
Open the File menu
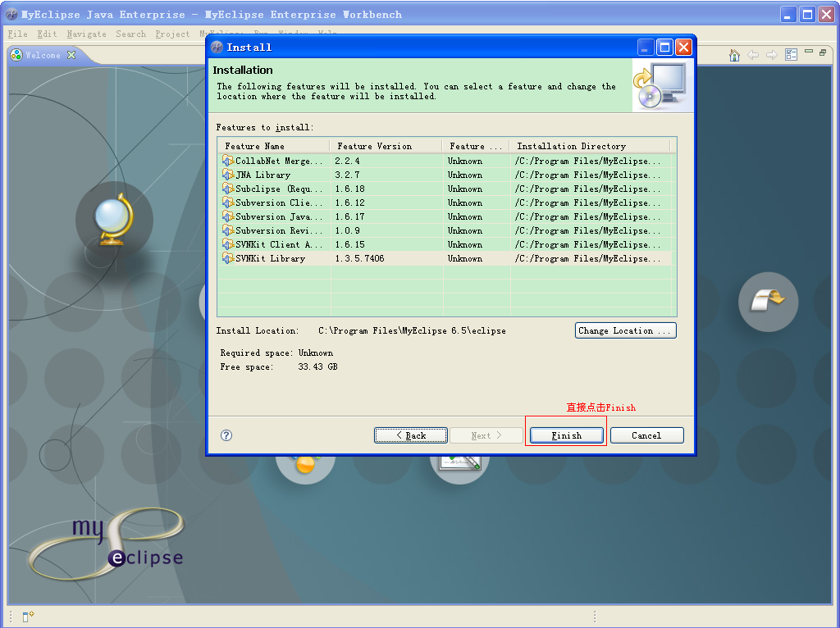[x=18, y=34]
